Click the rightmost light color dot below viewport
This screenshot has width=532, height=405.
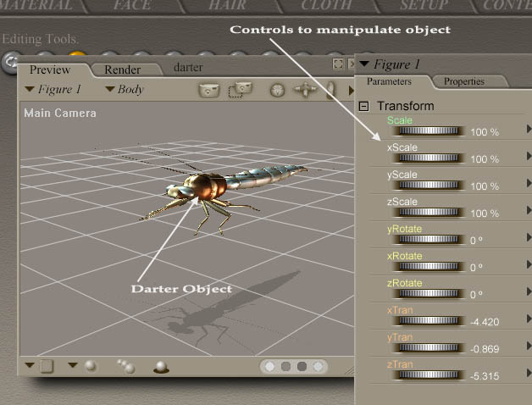[x=318, y=367]
